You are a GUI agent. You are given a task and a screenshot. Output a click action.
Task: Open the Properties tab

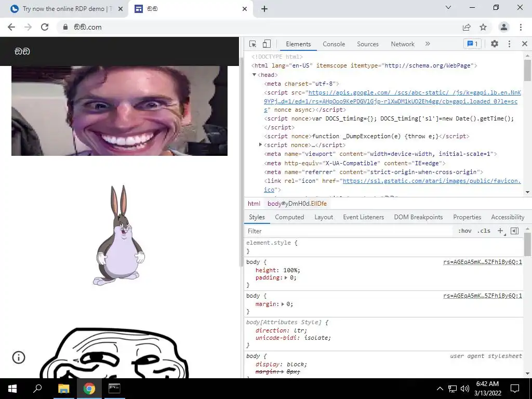point(467,217)
